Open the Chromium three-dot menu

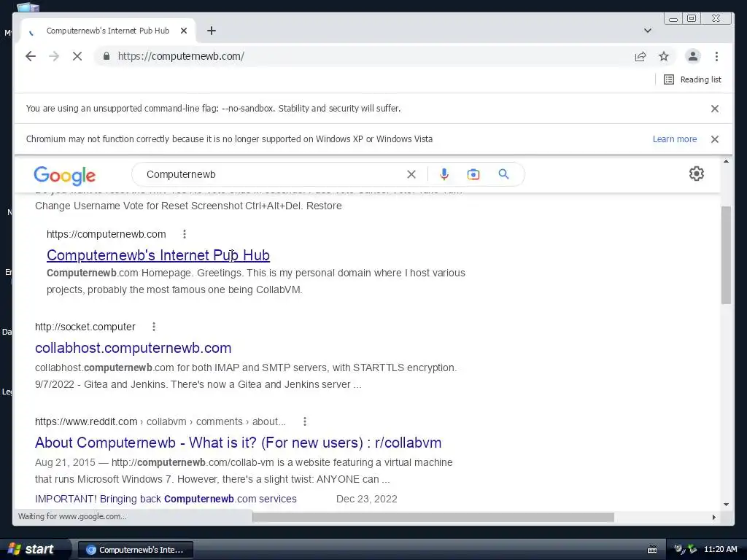click(x=716, y=56)
